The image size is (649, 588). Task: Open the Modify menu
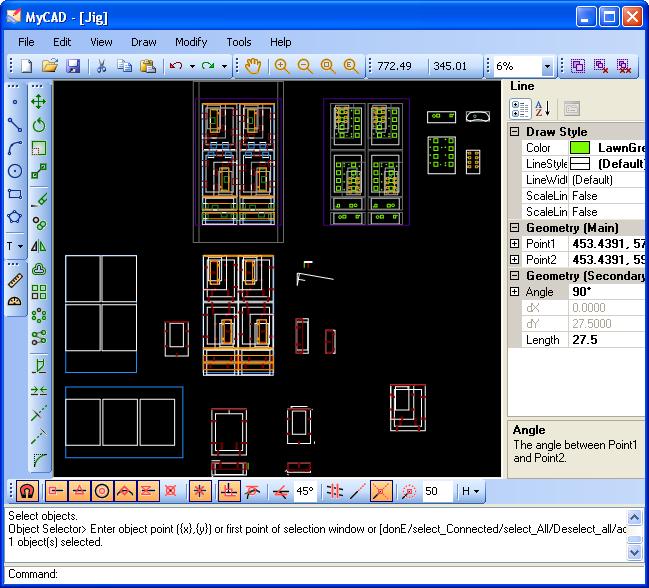tap(191, 42)
